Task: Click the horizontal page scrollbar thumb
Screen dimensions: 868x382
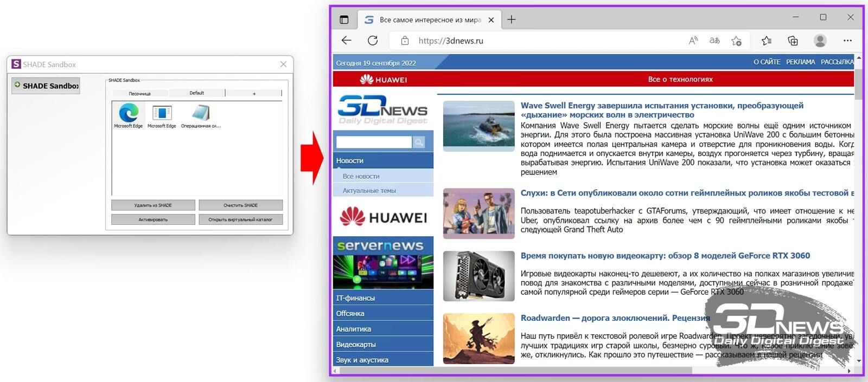Action: [515, 371]
